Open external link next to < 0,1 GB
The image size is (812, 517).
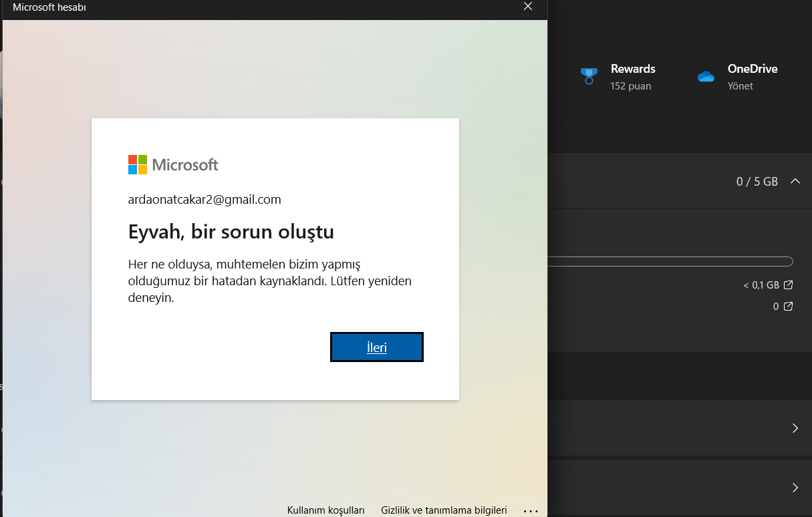(x=788, y=285)
